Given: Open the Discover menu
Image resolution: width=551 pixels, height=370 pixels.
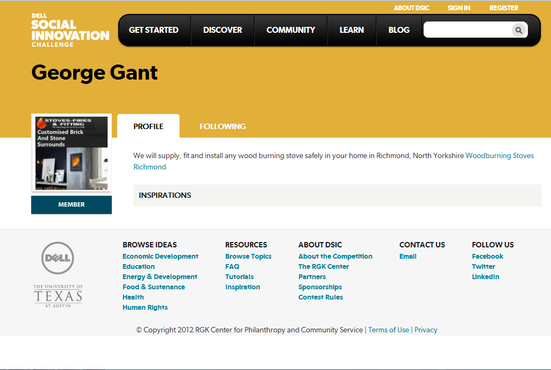Looking at the screenshot, I should [223, 30].
